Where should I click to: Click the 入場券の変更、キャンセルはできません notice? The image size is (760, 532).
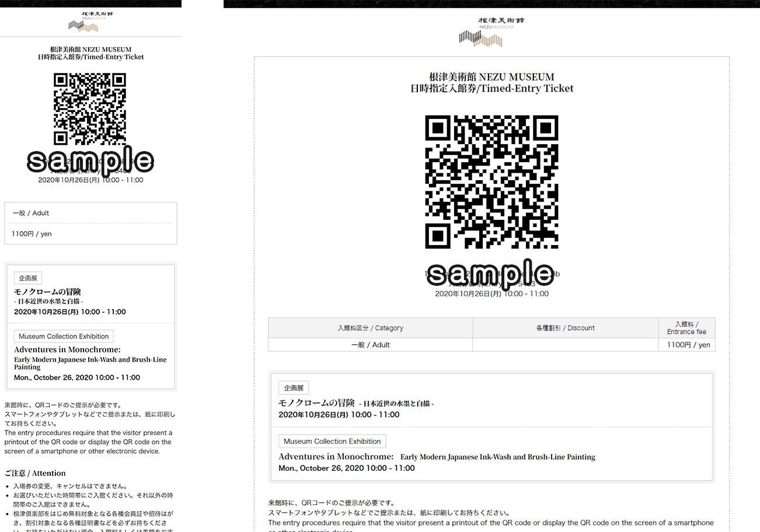(70, 486)
